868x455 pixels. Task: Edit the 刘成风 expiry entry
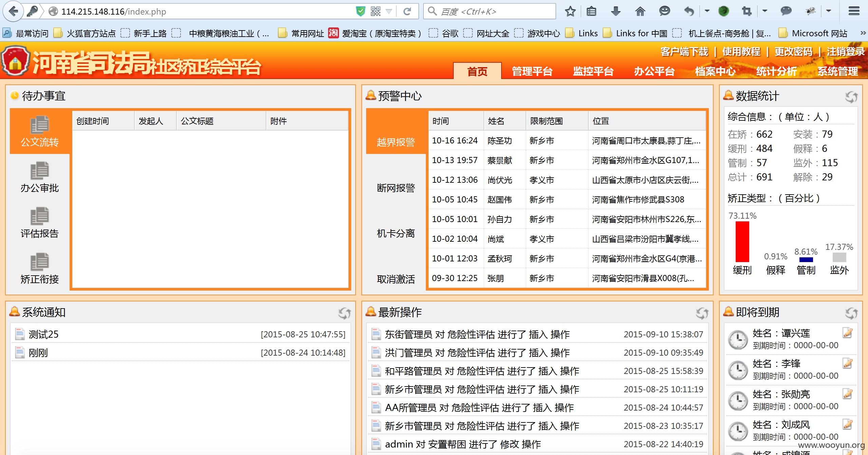tap(848, 424)
